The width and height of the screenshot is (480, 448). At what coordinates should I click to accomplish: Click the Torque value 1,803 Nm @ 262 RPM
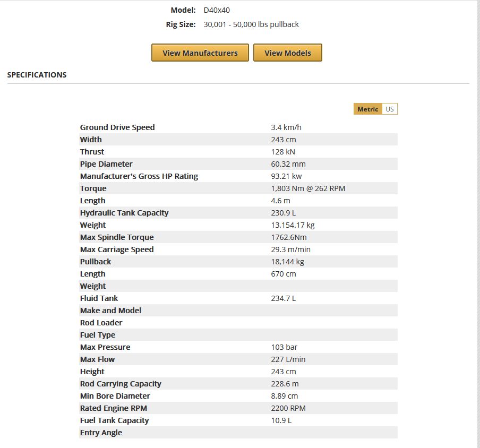tap(308, 188)
